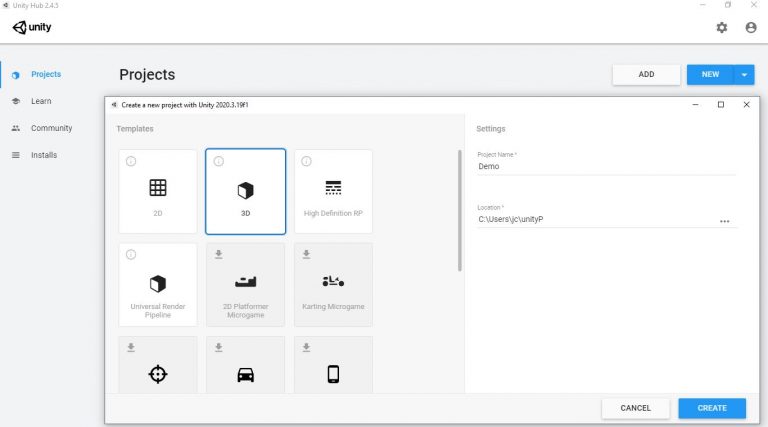Select the 2D project template
768x427 pixels.
pos(157,191)
